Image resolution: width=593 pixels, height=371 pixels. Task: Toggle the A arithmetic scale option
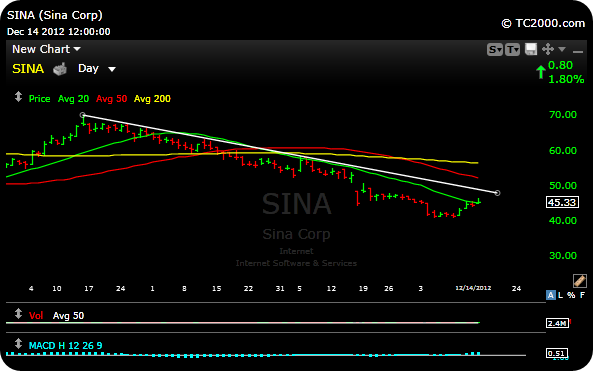coord(551,295)
